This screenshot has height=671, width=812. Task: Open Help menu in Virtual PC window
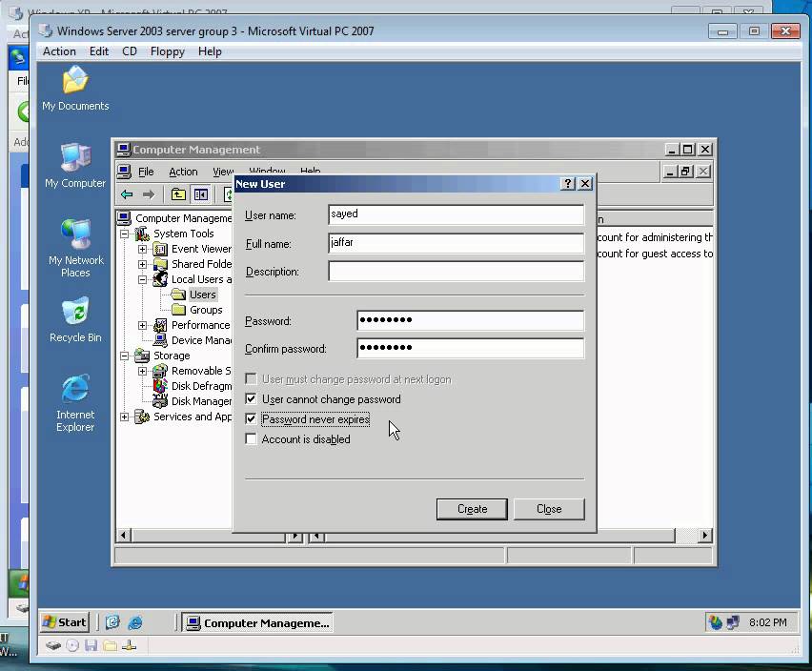(210, 51)
